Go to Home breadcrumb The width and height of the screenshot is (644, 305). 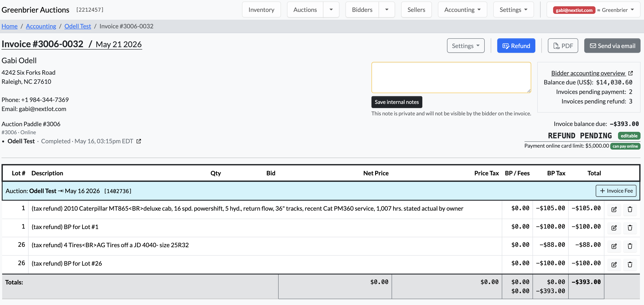coord(10,26)
